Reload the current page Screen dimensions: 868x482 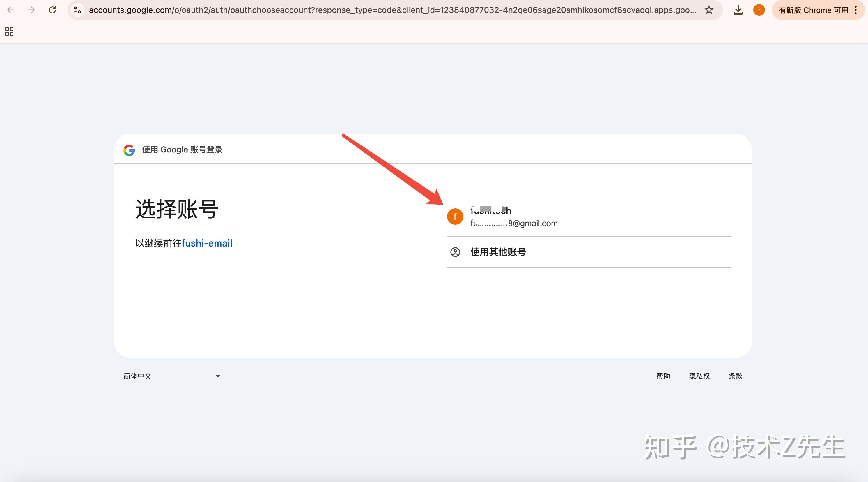(x=52, y=10)
